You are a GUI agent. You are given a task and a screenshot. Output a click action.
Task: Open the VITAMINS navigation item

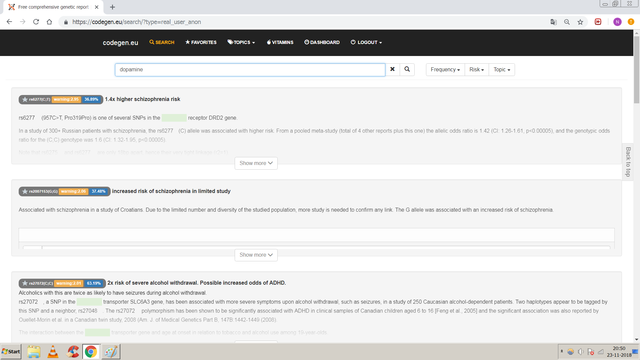pos(280,42)
